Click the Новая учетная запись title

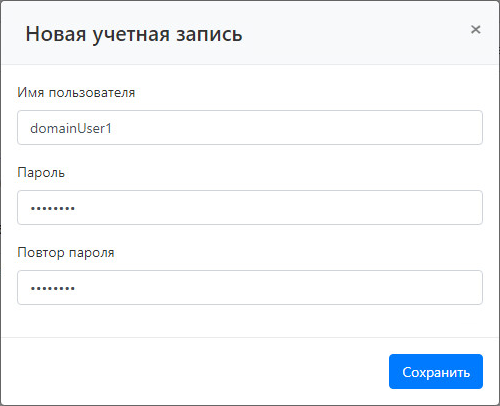134,34
